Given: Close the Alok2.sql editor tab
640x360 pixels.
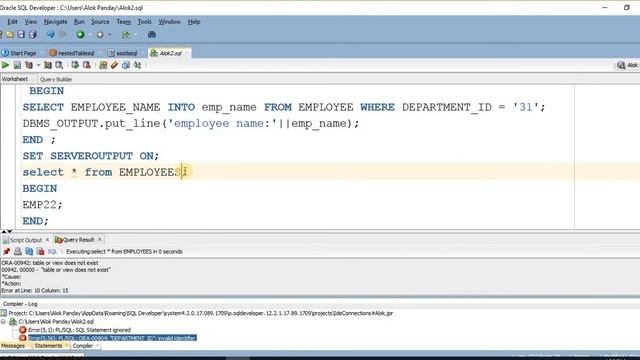Looking at the screenshot, I should [x=187, y=53].
